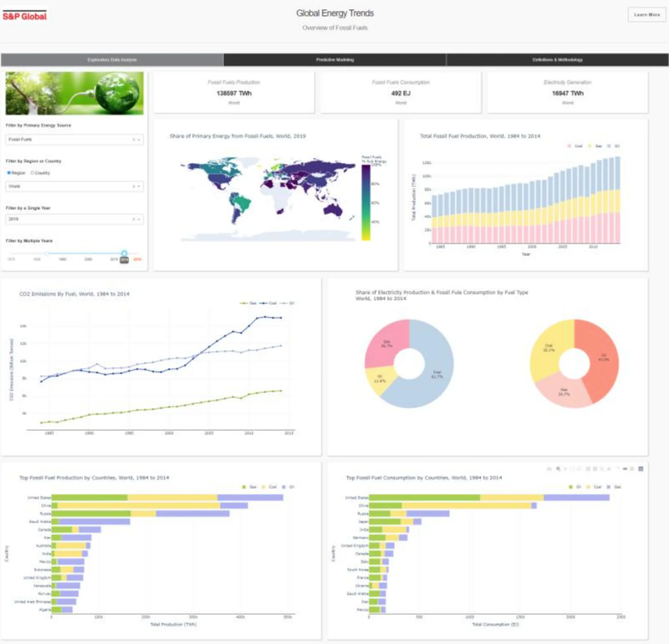Click the camera icon to download chart as PNG
669x644 pixels.
(549, 469)
